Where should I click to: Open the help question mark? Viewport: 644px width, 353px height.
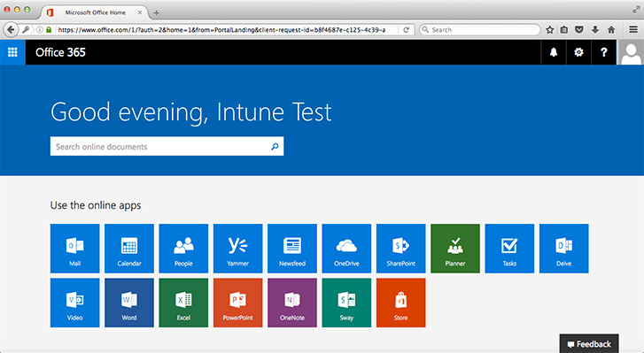pyautogui.click(x=604, y=52)
